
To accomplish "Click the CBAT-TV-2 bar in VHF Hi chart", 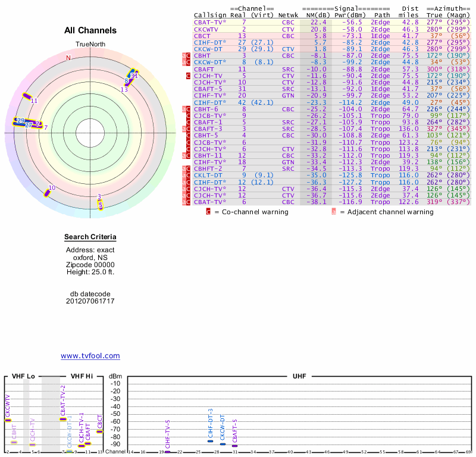I will [63, 419].
